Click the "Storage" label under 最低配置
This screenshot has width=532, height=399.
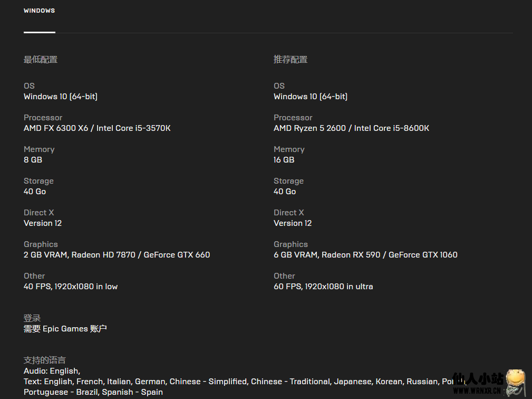click(38, 181)
